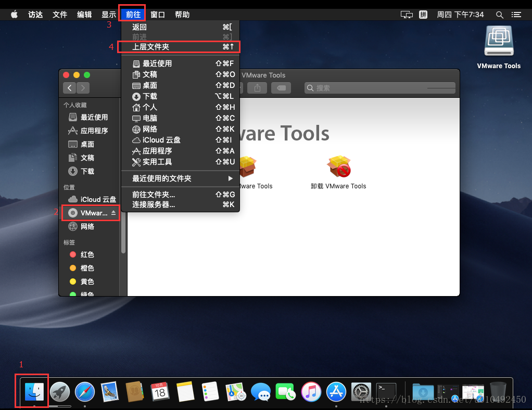Screen dimensions: 532x410
Task: Click the Pinyin input method icon
Action: tap(423, 15)
